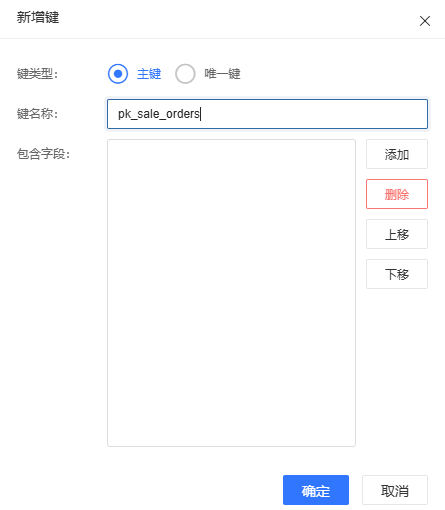
Task: Click empty space below the 下移 button
Action: pyautogui.click(x=397, y=367)
